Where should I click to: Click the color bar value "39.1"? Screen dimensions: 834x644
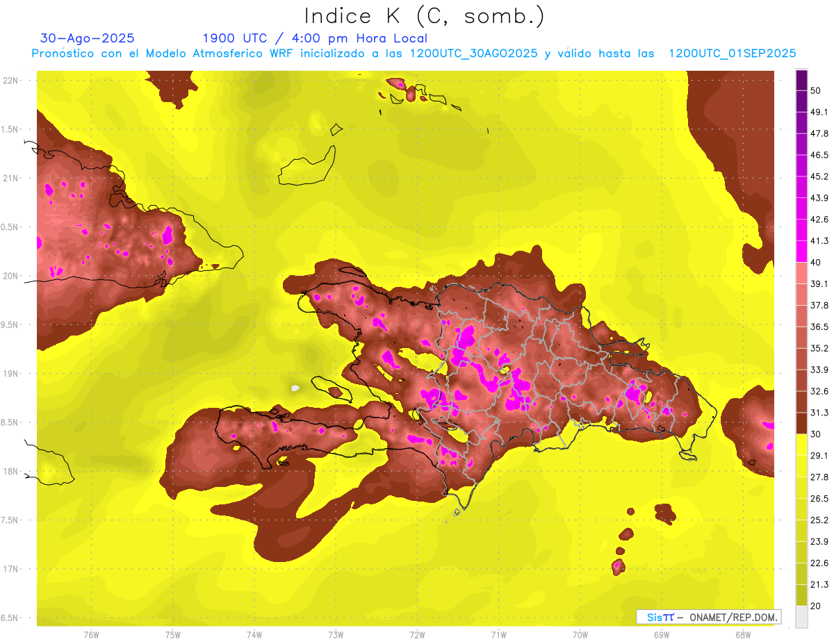[x=819, y=284]
